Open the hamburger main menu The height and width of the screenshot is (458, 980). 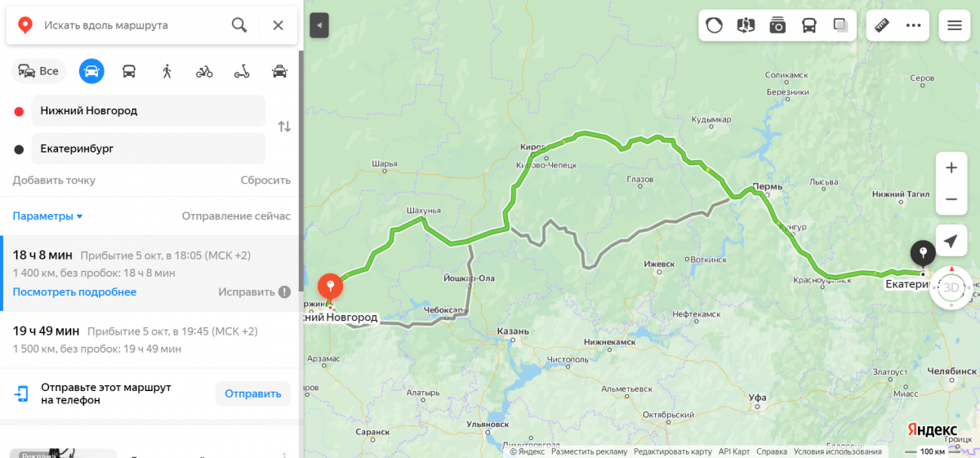click(x=955, y=25)
